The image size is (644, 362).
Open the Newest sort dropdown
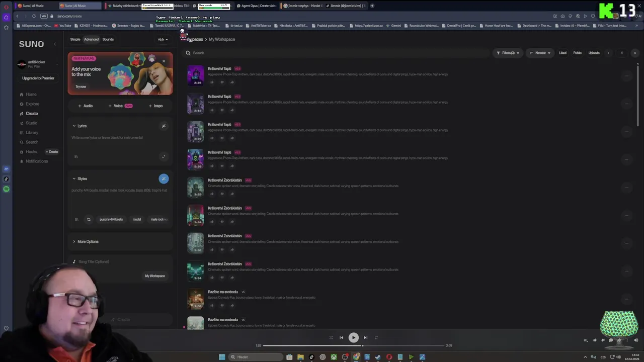click(540, 53)
